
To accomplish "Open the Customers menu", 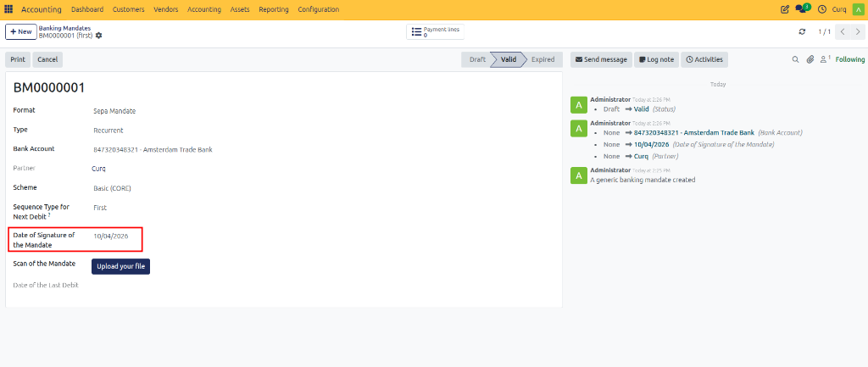I will (x=129, y=9).
